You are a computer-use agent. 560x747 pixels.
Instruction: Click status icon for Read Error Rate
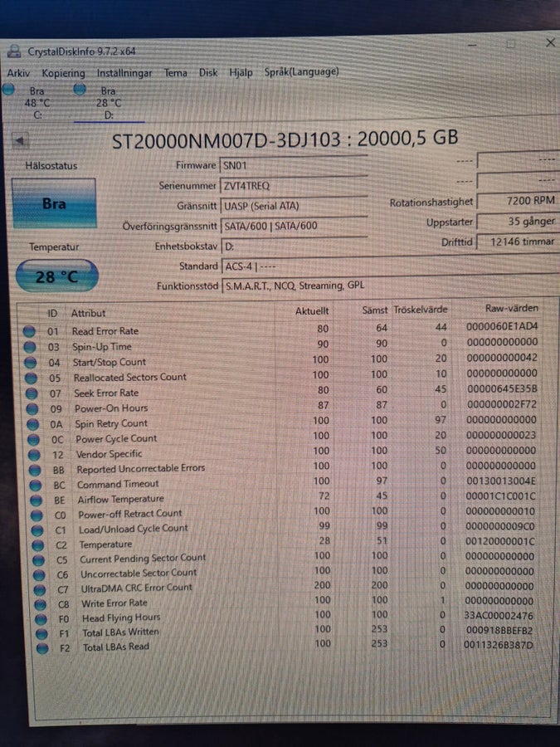click(x=29, y=331)
